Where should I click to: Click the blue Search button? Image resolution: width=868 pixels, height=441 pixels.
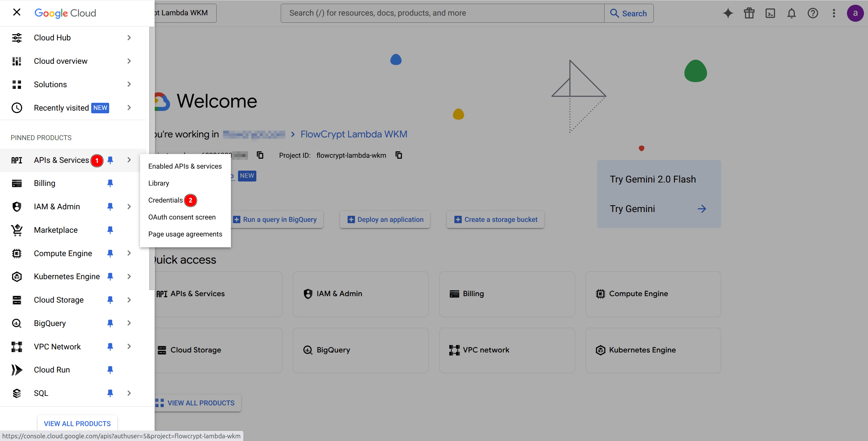point(629,13)
